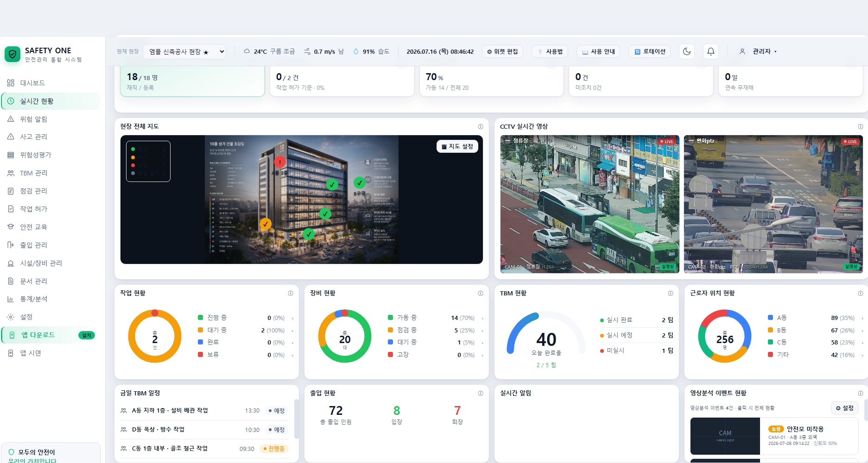868x463 pixels.
Task: Click the 시설/장비 관리 icon
Action: pyautogui.click(x=11, y=263)
